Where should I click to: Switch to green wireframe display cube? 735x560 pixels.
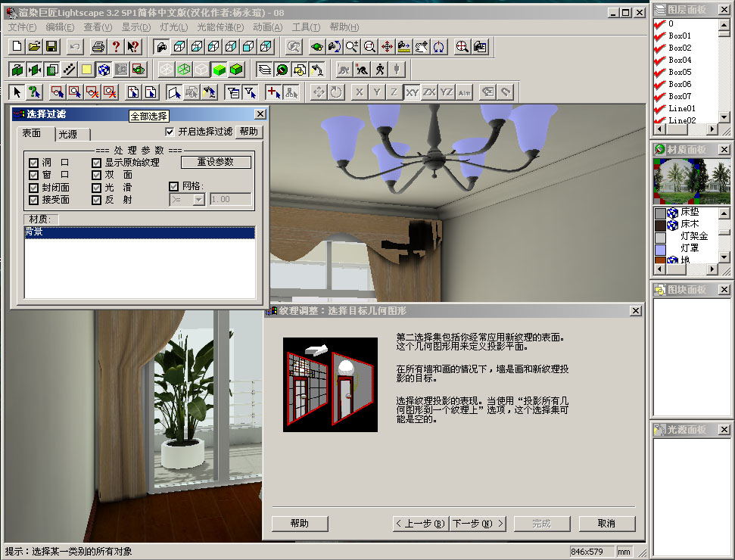pyautogui.click(x=184, y=70)
